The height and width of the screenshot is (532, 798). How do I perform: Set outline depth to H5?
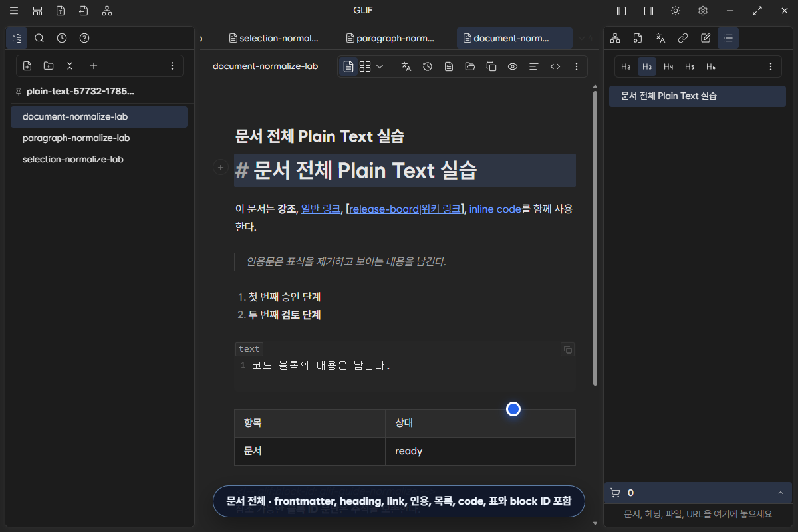click(690, 66)
